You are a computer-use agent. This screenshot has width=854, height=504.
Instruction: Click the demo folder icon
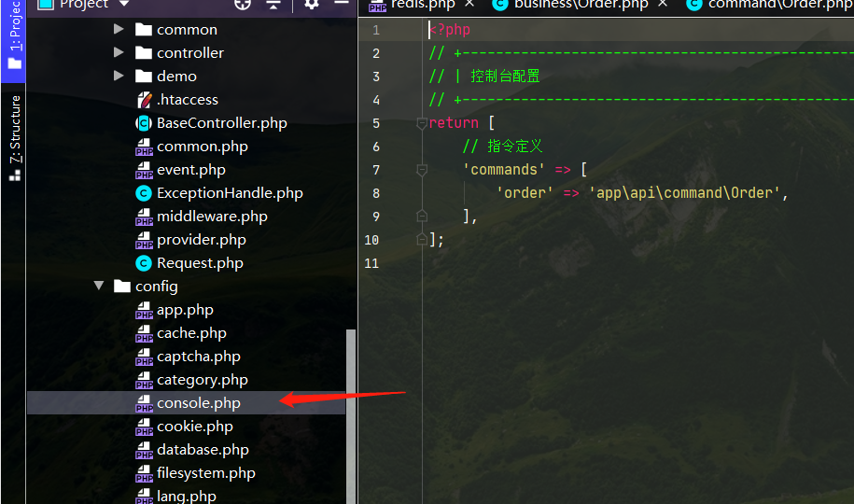click(x=143, y=77)
